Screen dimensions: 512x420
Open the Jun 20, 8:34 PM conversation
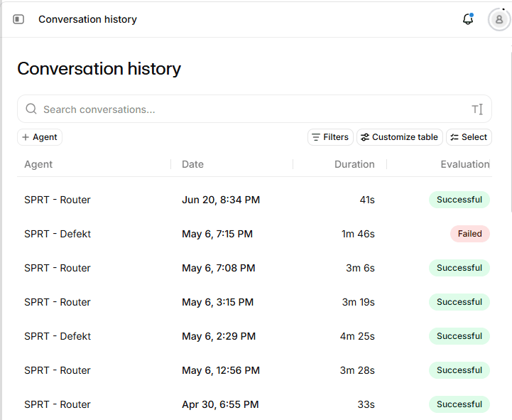[254, 200]
